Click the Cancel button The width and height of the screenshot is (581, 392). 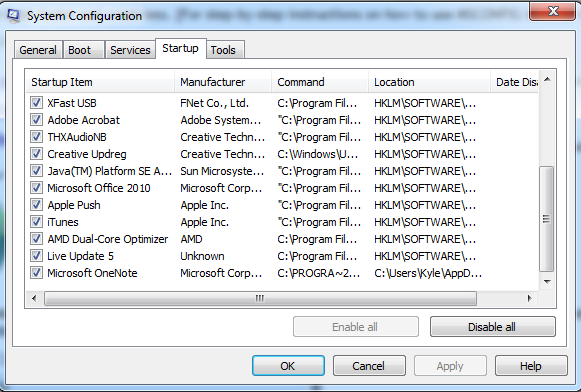(369, 366)
